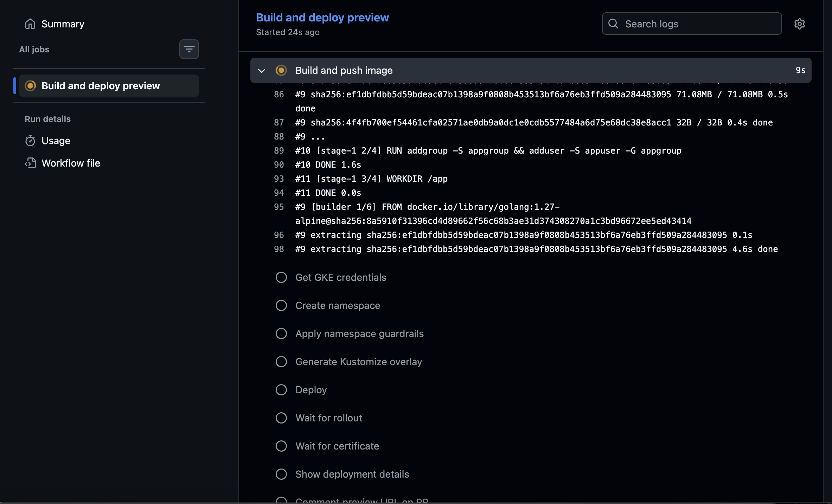Click pending circle beside Get GKE credentials
Image resolution: width=832 pixels, height=504 pixels.
[281, 277]
